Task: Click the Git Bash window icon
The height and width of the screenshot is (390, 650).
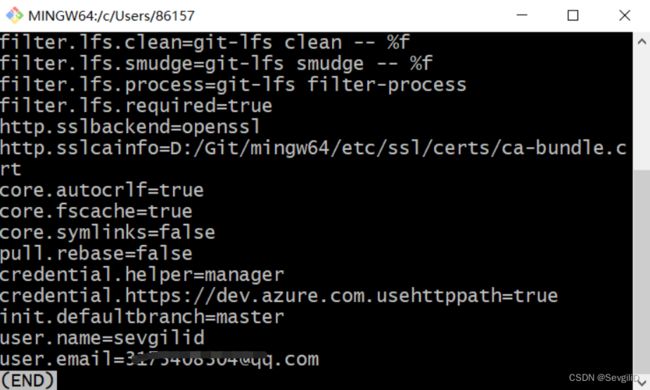Action: tap(15, 15)
